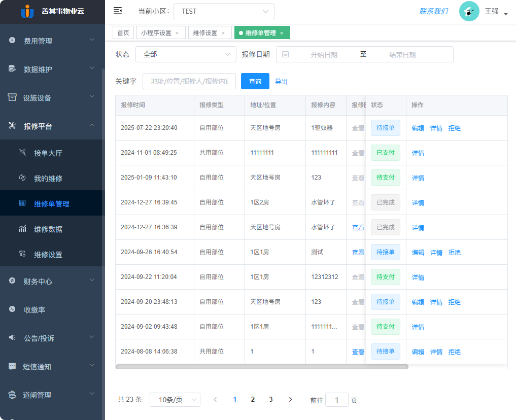Screen dimensions: 516x420
Task: Select the 道闸管理 sidebar icon
Action: pos(11,395)
